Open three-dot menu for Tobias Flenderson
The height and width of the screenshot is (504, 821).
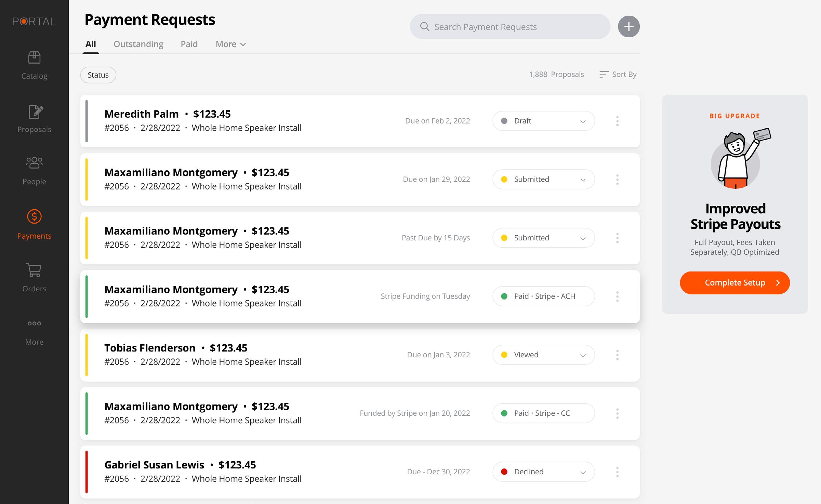(x=617, y=355)
